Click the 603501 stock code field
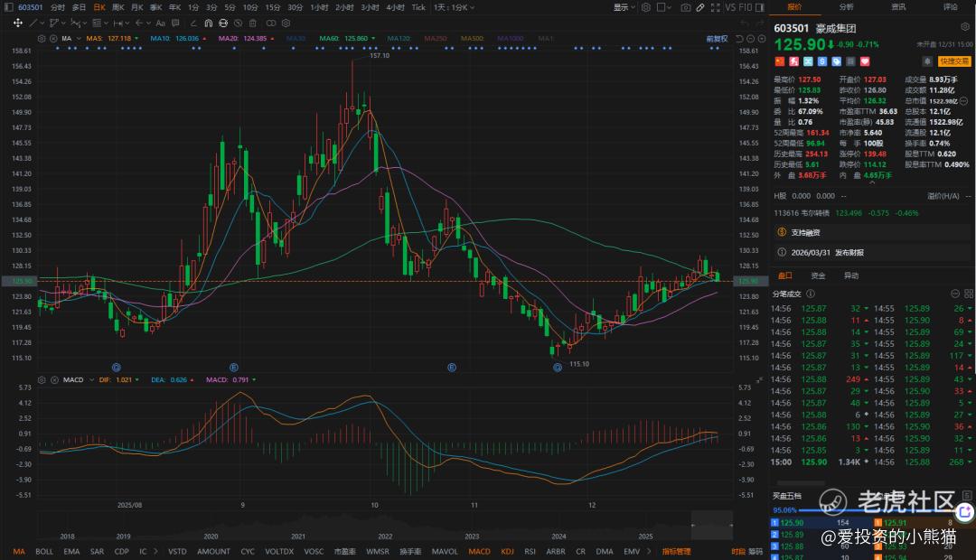Image resolution: width=976 pixels, height=560 pixels. [x=29, y=7]
